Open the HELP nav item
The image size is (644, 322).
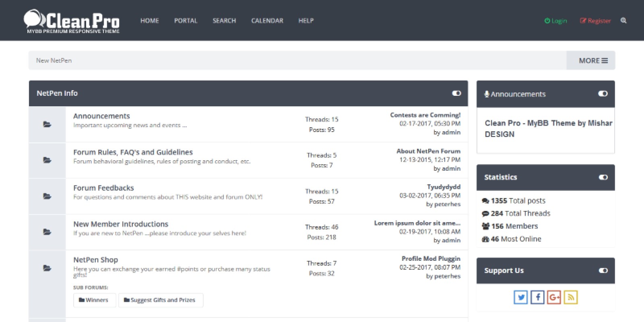[x=306, y=21]
